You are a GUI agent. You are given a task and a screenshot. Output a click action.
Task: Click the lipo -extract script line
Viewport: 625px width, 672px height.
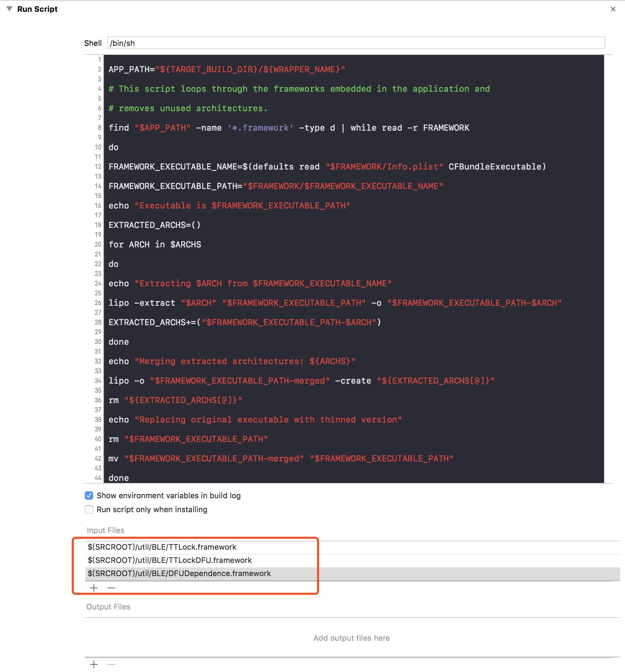pyautogui.click(x=335, y=303)
